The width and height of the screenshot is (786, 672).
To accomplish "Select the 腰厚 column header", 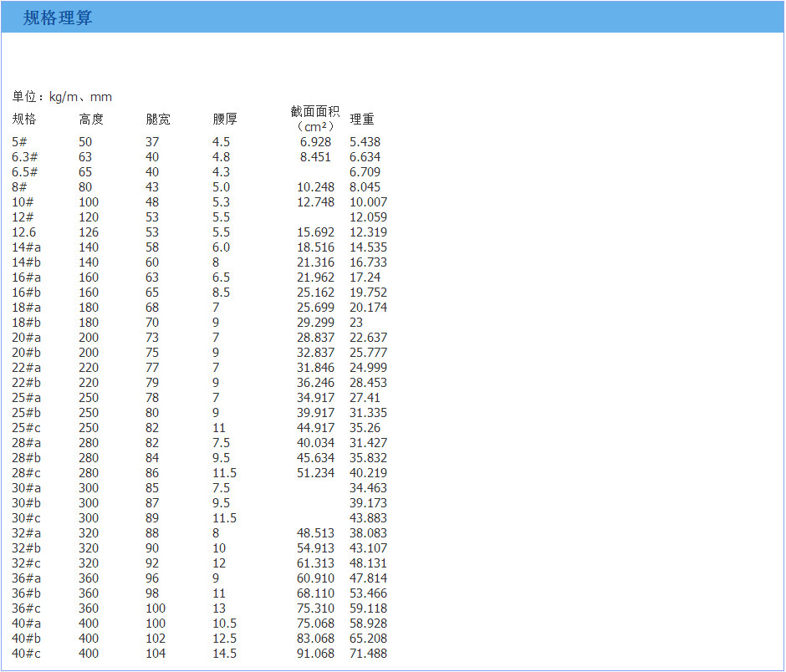I will click(x=223, y=119).
